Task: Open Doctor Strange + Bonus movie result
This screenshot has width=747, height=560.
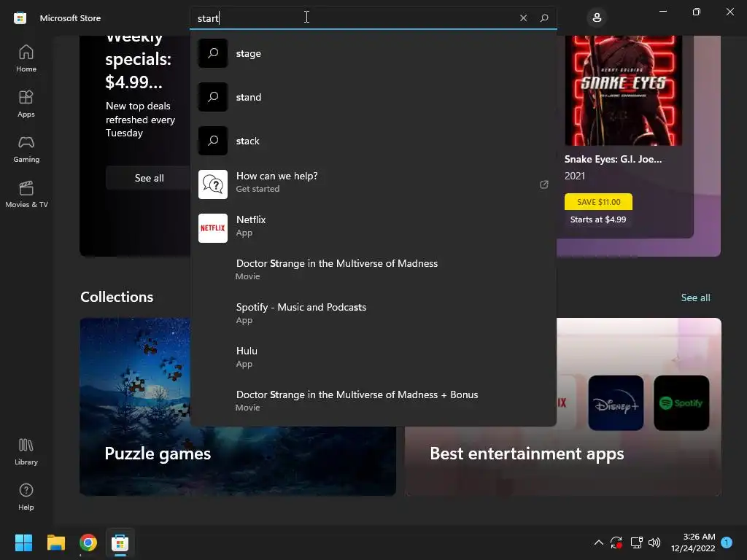Action: pos(373,401)
